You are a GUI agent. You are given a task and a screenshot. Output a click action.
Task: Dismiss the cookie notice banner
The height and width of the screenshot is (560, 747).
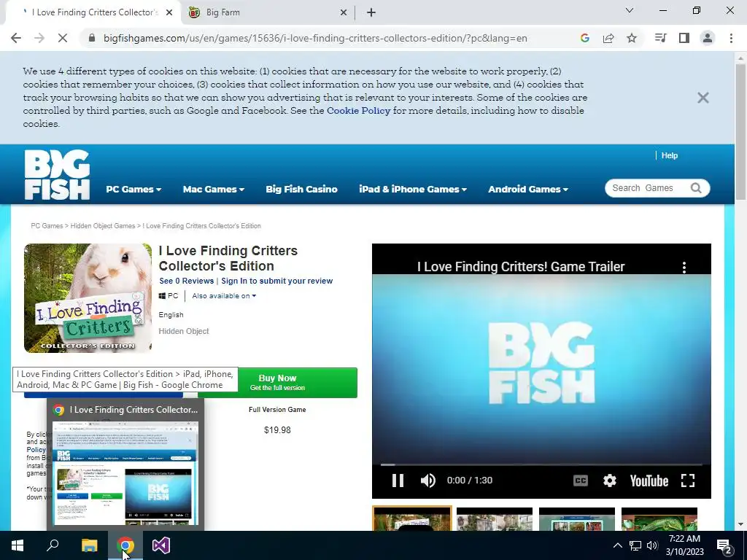pos(703,98)
